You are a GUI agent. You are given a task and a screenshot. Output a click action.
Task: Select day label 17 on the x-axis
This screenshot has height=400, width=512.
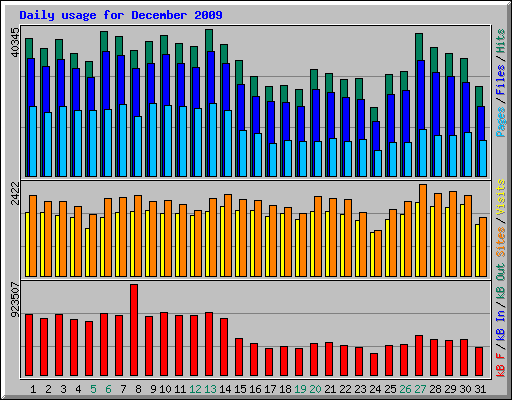coord(270,389)
